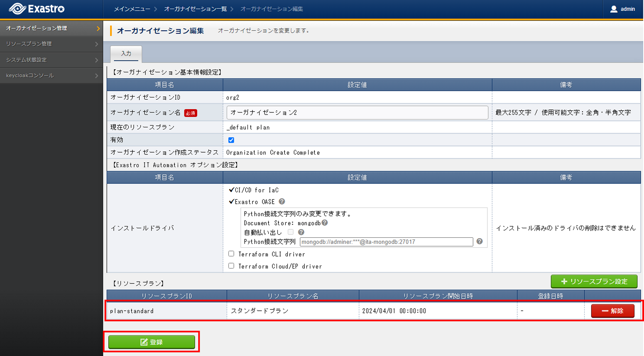The width and height of the screenshot is (644, 356).
Task: Click the admin username label
Action: (x=628, y=9)
